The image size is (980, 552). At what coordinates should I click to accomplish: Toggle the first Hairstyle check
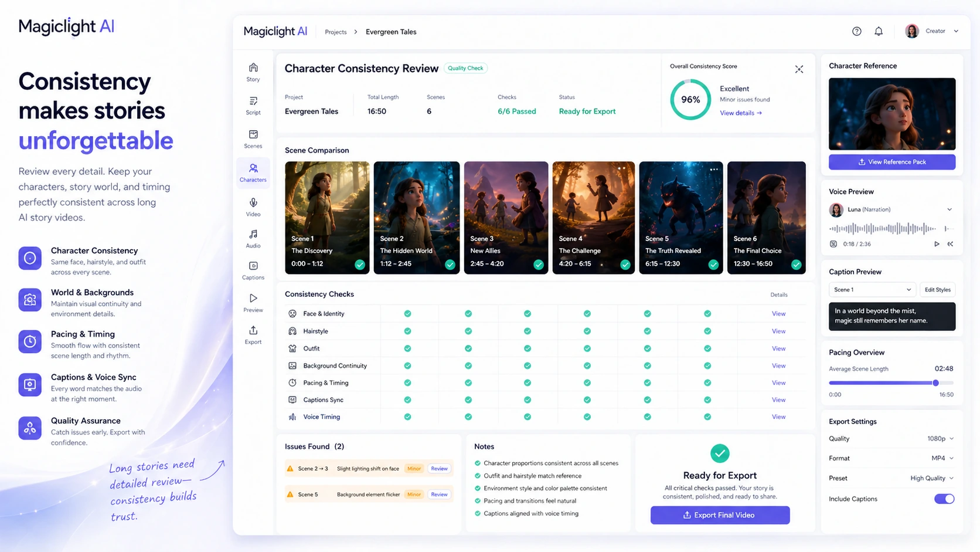pos(407,331)
